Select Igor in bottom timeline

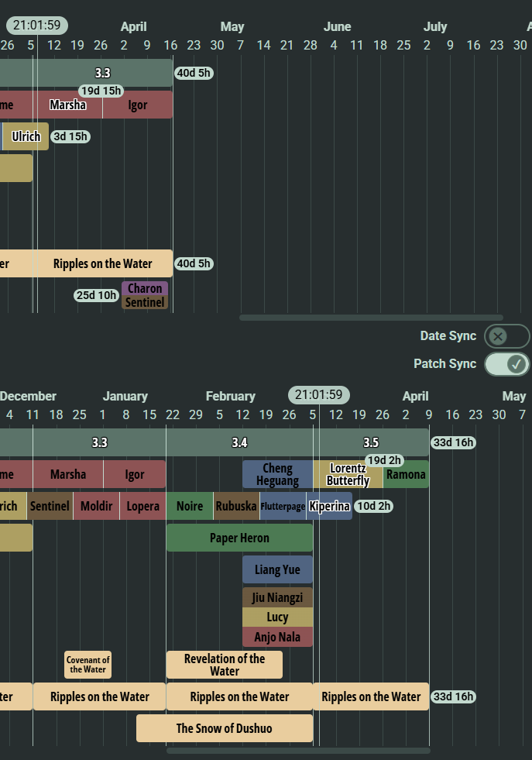tap(135, 474)
